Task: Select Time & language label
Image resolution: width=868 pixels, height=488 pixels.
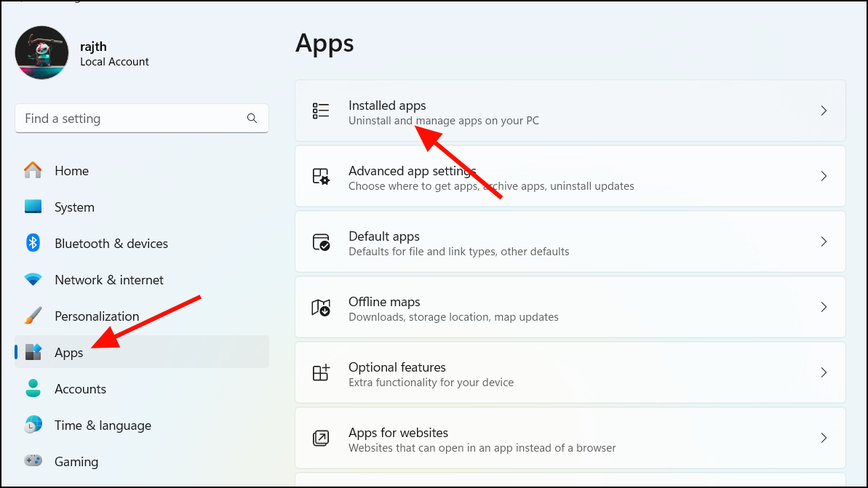Action: (x=103, y=425)
